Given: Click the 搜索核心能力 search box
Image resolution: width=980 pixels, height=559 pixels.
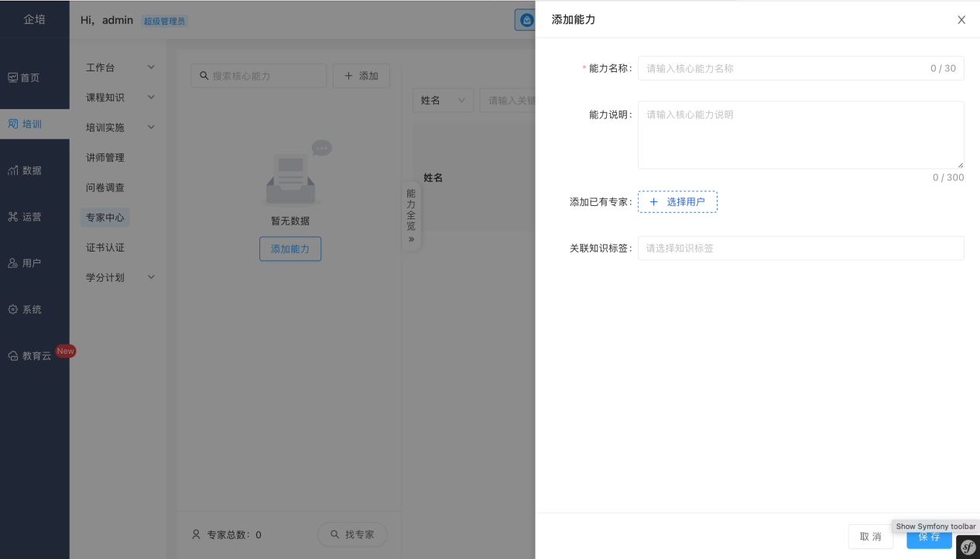Looking at the screenshot, I should pos(259,76).
